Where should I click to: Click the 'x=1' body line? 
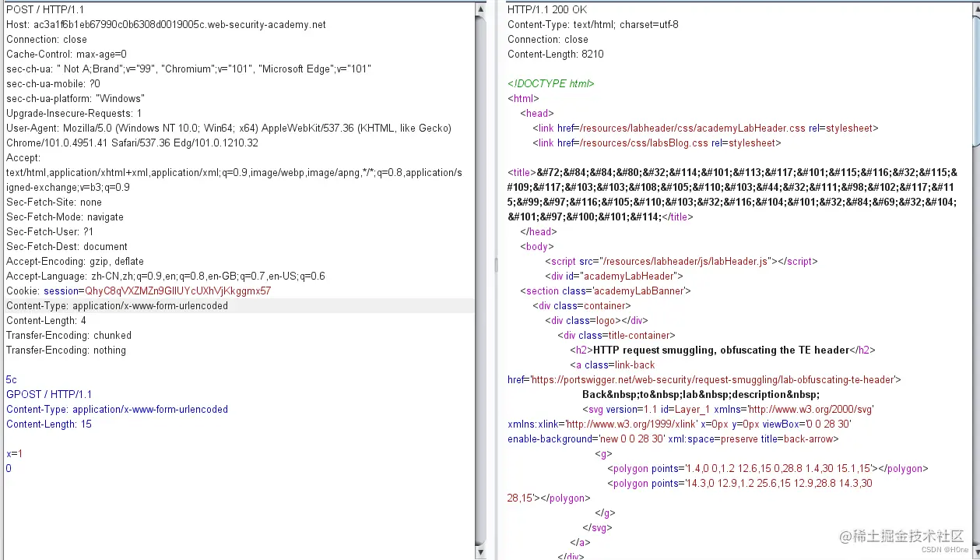(x=15, y=453)
